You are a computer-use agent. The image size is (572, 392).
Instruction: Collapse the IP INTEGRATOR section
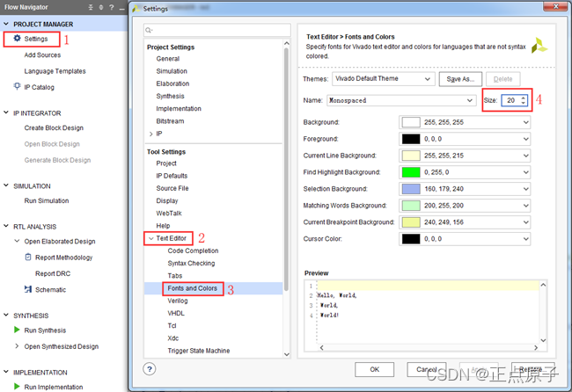6,113
